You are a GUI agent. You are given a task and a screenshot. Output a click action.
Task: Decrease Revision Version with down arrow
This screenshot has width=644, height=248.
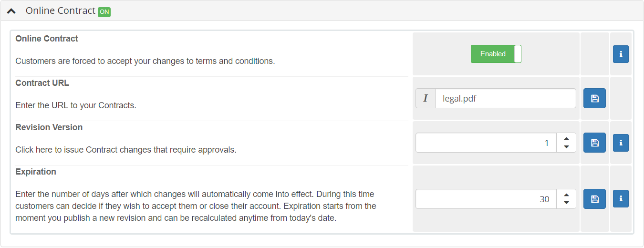point(566,147)
